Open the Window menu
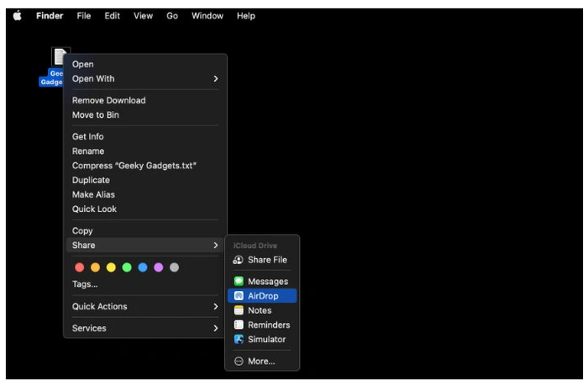Screen dimensions: 588x386 point(207,16)
